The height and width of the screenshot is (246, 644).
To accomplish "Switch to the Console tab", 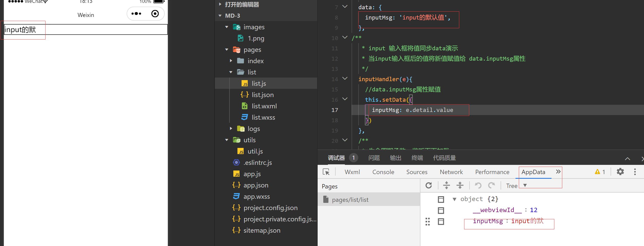I will pos(383,172).
